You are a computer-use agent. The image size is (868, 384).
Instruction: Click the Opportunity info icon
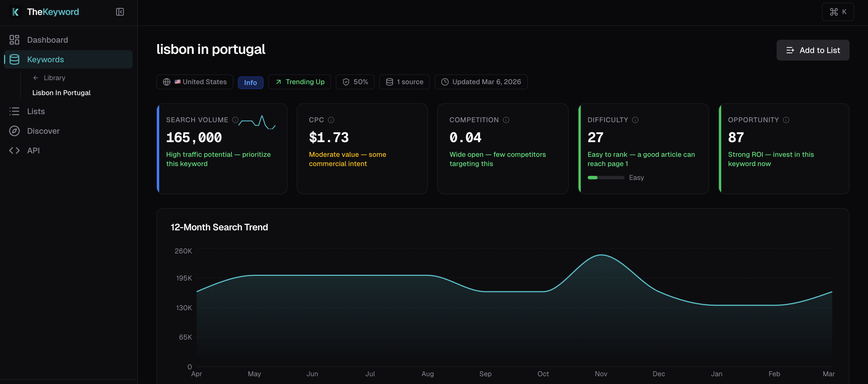point(787,120)
